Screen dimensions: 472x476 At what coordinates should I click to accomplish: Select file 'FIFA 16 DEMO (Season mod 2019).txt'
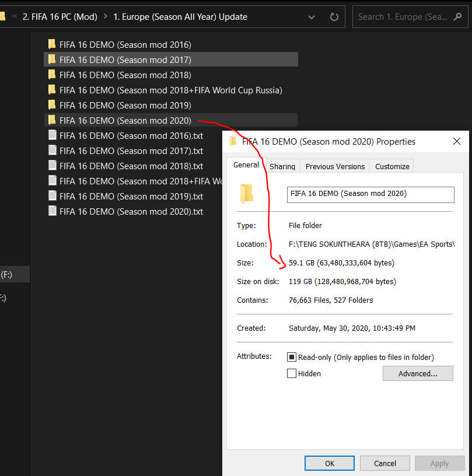[x=131, y=197]
